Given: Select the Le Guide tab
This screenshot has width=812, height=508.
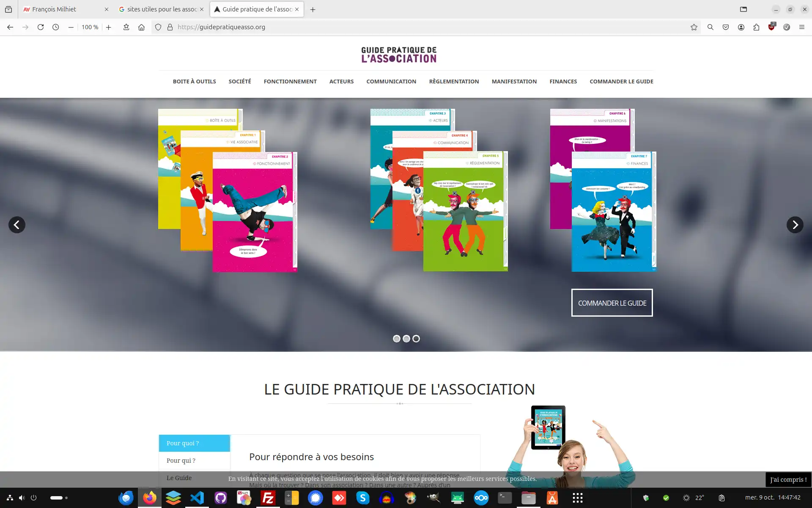Looking at the screenshot, I should [195, 478].
